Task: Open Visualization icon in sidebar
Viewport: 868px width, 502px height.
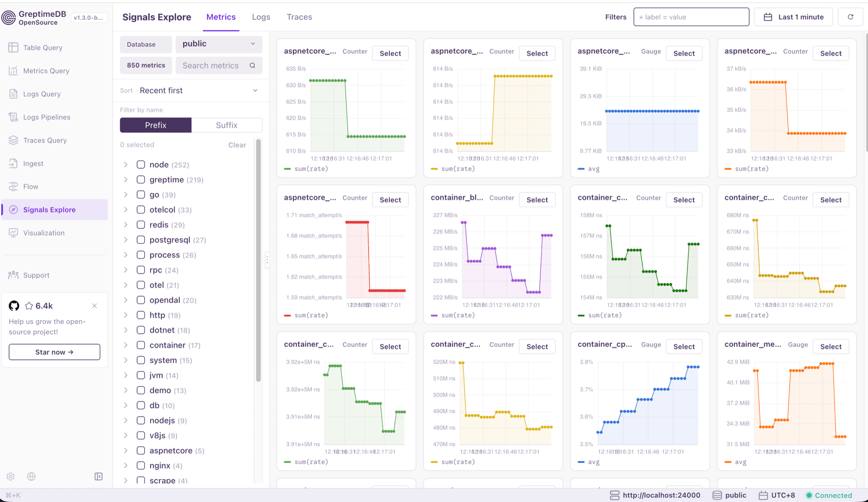Action: [13, 233]
